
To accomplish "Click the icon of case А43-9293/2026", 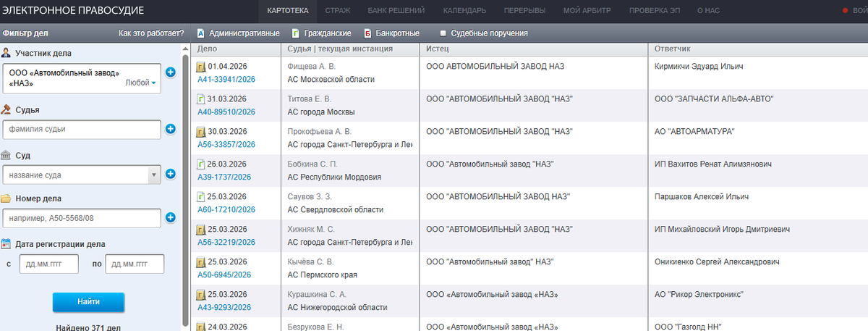I will (x=202, y=295).
